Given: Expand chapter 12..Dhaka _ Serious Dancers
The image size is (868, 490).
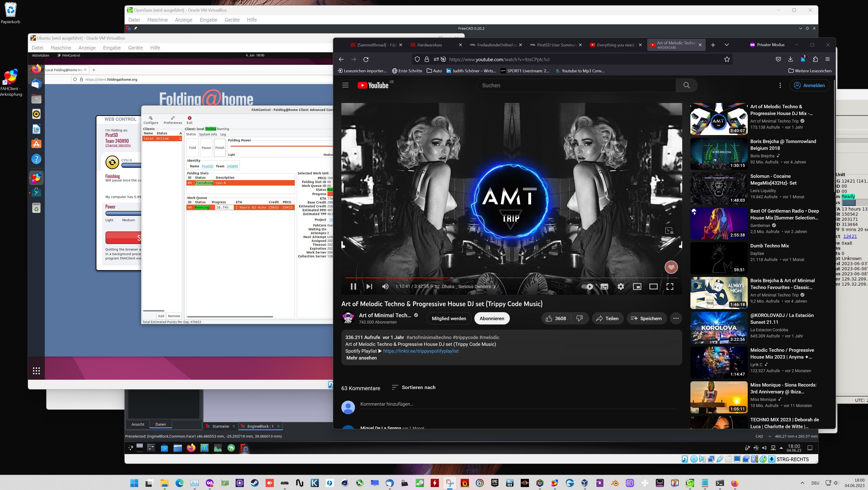Looking at the screenshot, I should point(465,286).
